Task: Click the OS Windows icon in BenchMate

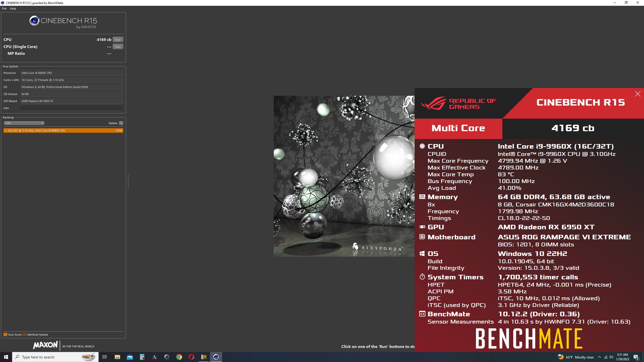Action: (x=422, y=253)
